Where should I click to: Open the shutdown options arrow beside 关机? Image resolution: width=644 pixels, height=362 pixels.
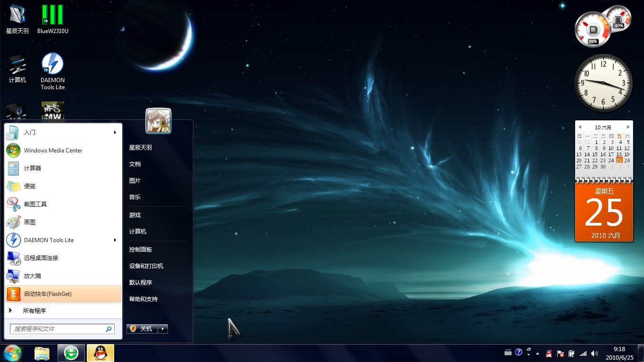(163, 328)
